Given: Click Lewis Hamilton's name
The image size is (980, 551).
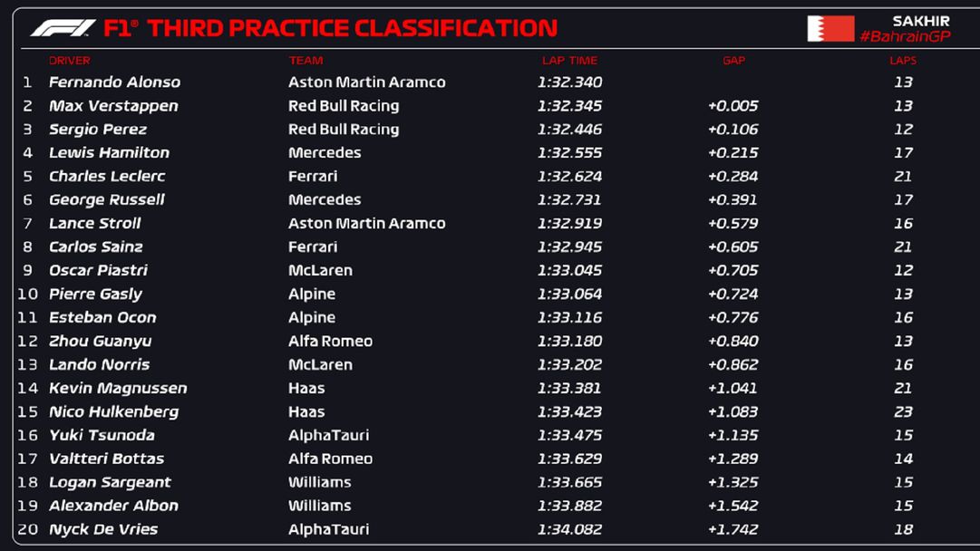Looking at the screenshot, I should 109,153.
